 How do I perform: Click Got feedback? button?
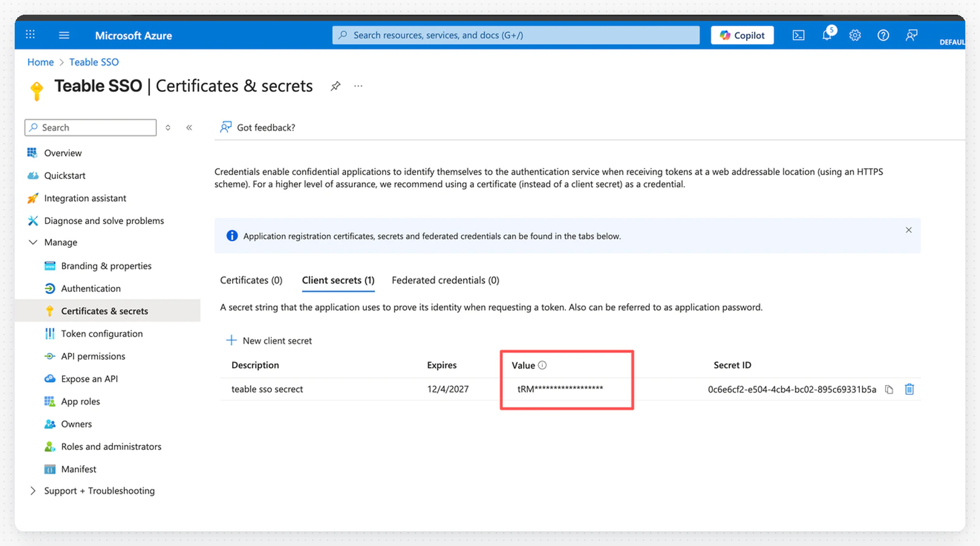258,127
